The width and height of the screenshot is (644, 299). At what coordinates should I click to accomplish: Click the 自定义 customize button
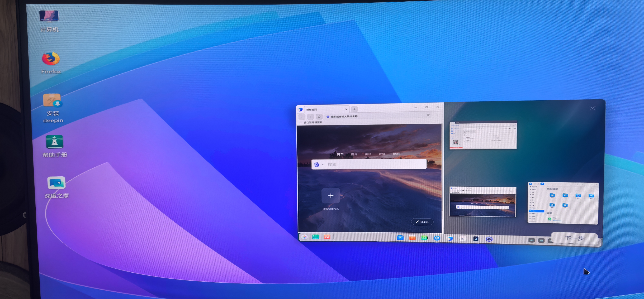coord(422,222)
